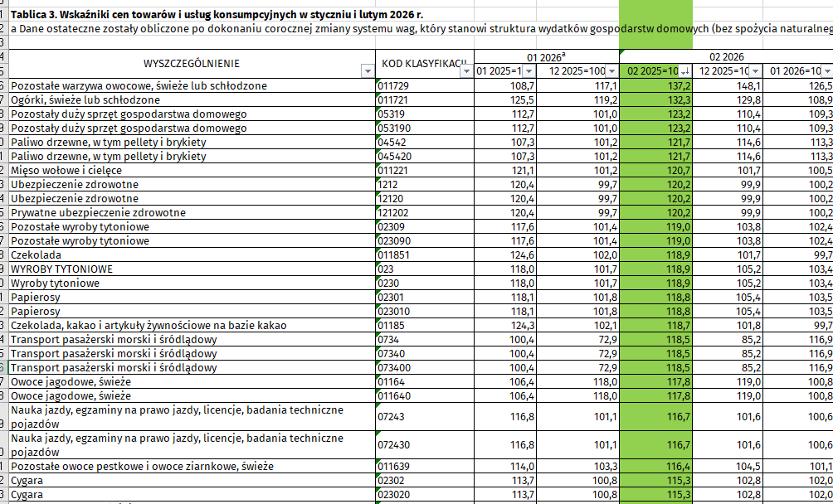Select value 104,5 in row 011639
The width and height of the screenshot is (833, 504).
pos(728,467)
